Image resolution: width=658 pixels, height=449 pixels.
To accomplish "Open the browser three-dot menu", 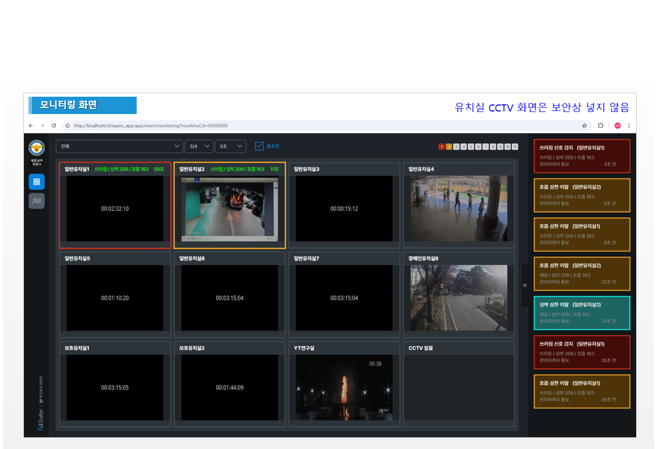I will (x=629, y=126).
